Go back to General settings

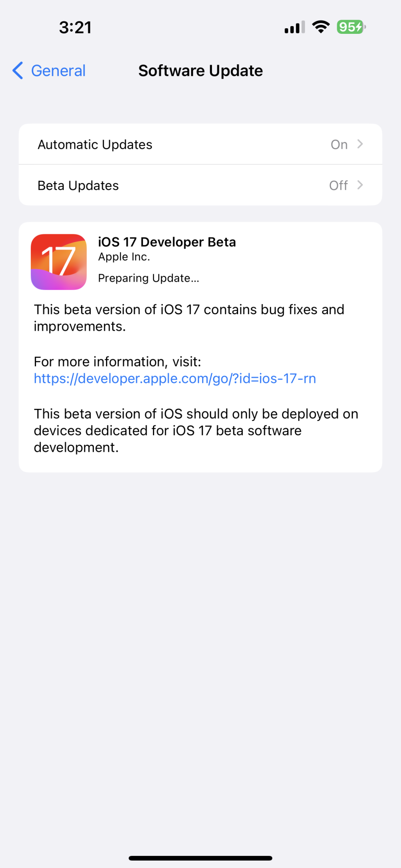(49, 70)
